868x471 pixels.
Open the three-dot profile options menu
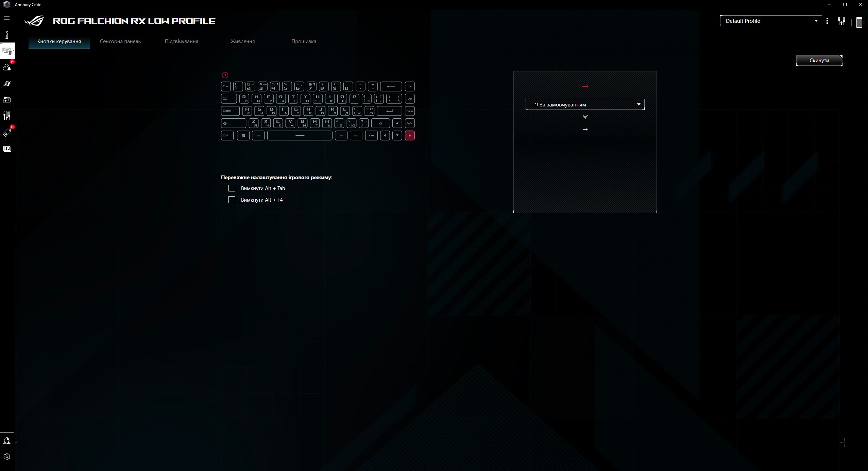click(827, 21)
